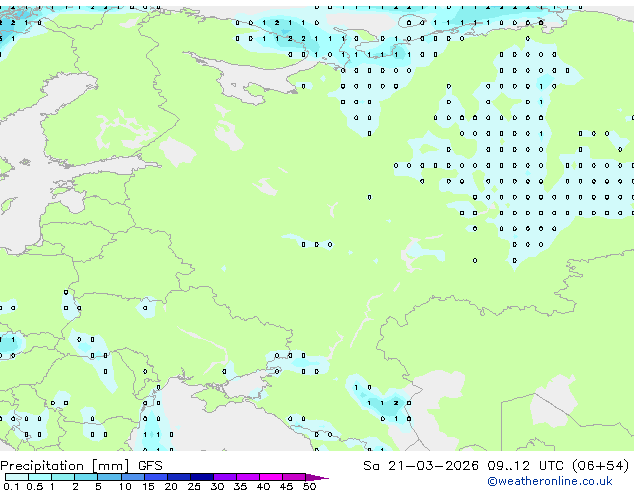Pick the 35–40 mm violet-magenta swatch
The height and width of the screenshot is (490, 634).
pos(248,477)
